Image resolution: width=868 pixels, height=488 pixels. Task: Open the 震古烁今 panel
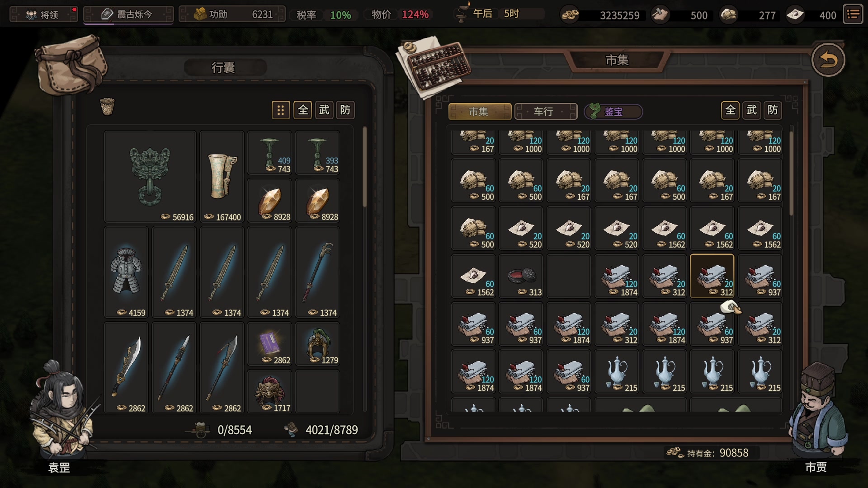tap(129, 14)
